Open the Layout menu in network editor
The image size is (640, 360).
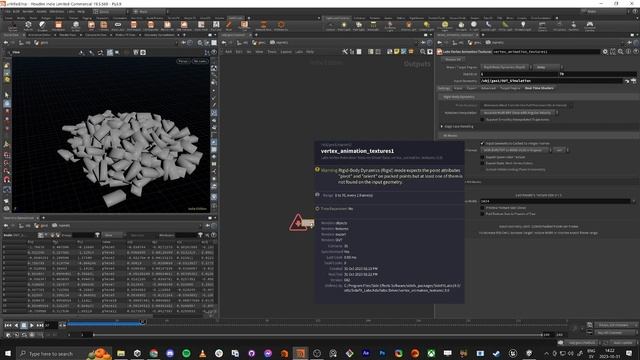click(286, 52)
